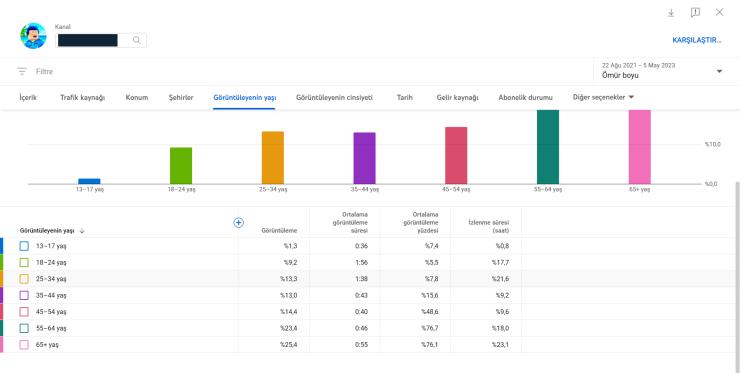Click the vertical scrollbar on right
The width and height of the screenshot is (740, 373).
click(737, 276)
